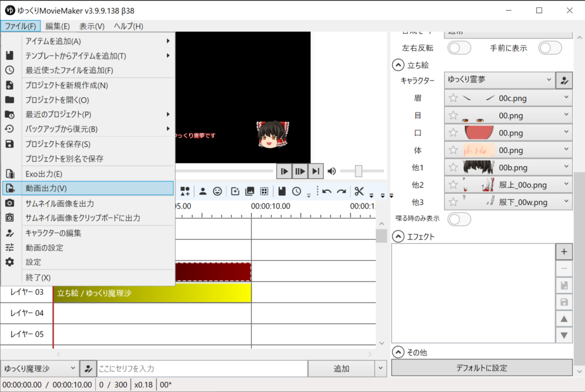Click the 追加 button
The height and width of the screenshot is (392, 585).
click(x=342, y=369)
